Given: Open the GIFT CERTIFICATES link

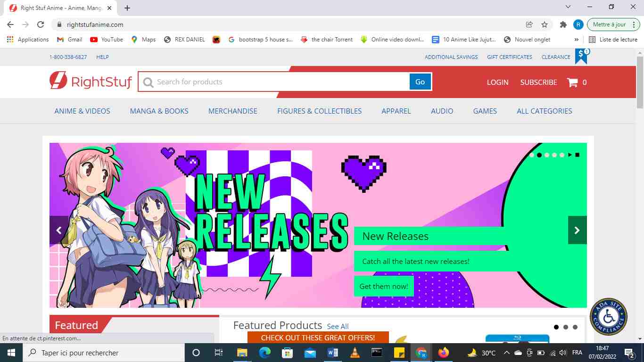Looking at the screenshot, I should pyautogui.click(x=510, y=57).
